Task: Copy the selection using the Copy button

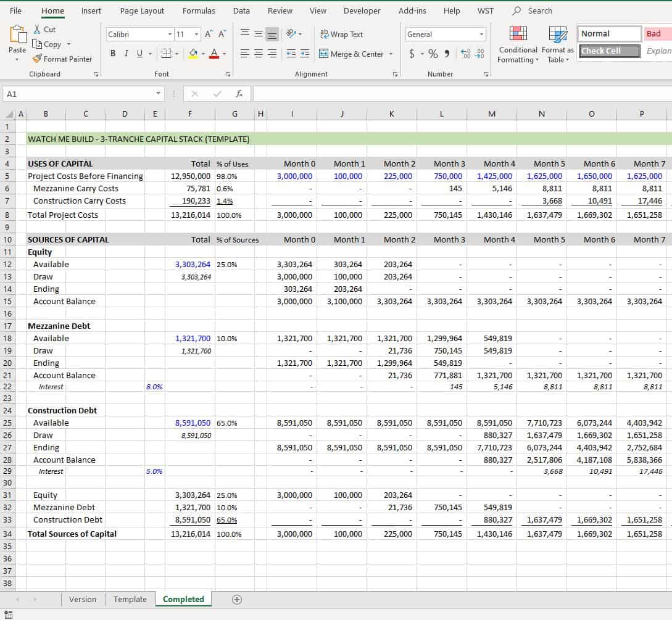Action: pyautogui.click(x=47, y=44)
